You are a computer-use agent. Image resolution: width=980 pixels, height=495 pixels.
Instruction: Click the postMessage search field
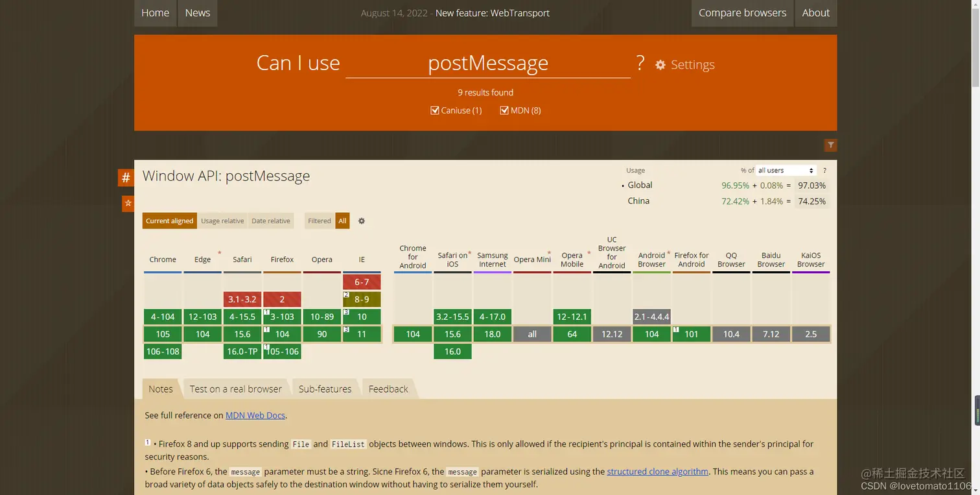point(488,63)
